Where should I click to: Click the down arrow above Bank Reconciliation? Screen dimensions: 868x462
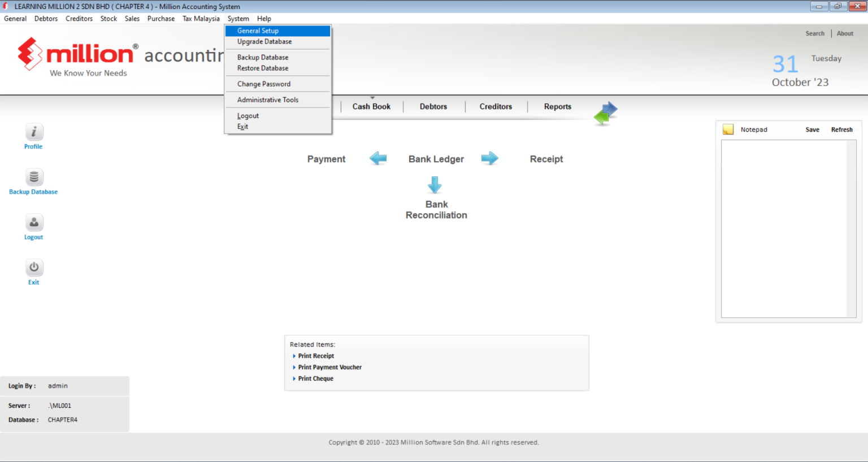click(435, 185)
